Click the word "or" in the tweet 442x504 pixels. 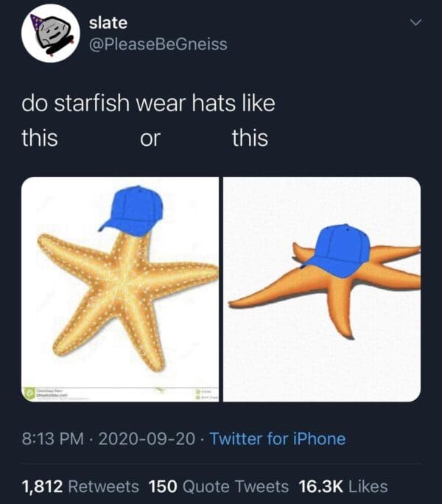150,138
